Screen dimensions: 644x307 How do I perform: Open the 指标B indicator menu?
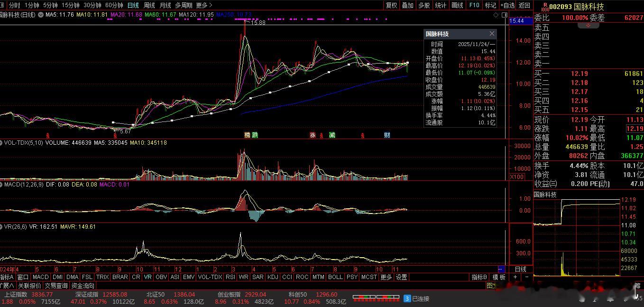point(479,277)
